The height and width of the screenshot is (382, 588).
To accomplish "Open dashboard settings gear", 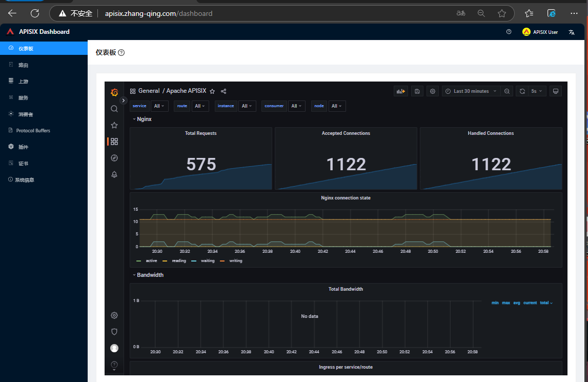I will tap(433, 91).
